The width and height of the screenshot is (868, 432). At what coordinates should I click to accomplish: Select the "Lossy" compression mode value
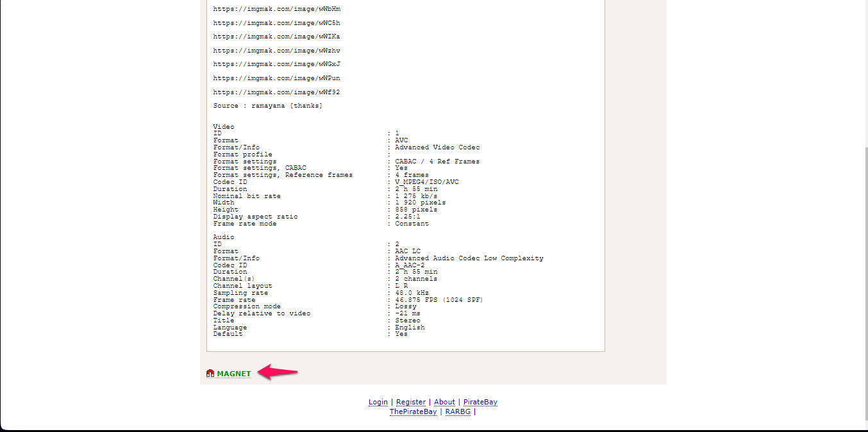[x=406, y=306]
